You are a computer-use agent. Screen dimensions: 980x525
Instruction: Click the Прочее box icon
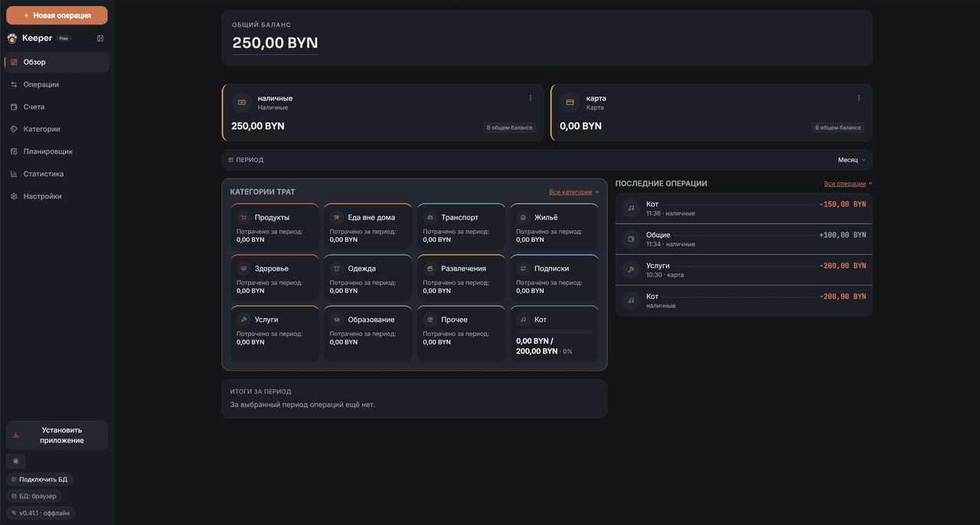tap(430, 319)
